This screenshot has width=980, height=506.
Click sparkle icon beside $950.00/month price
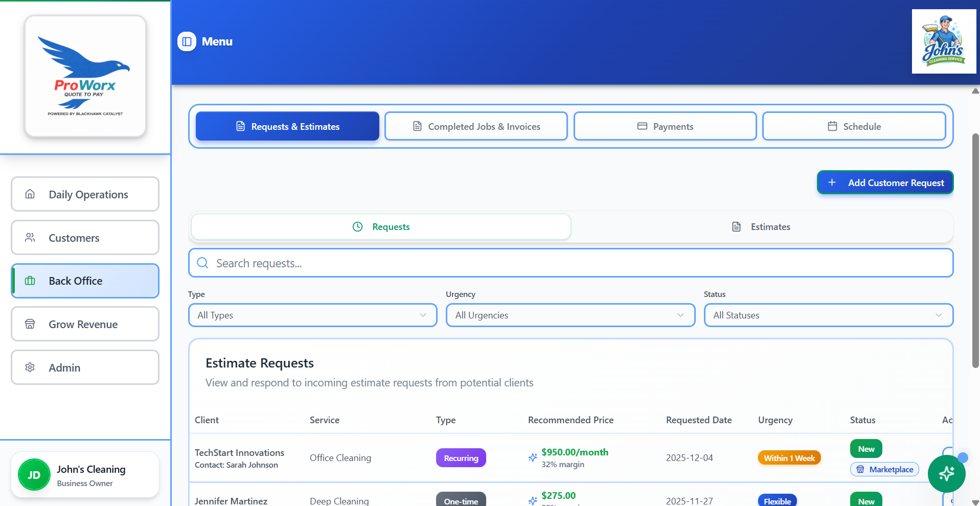tap(533, 457)
